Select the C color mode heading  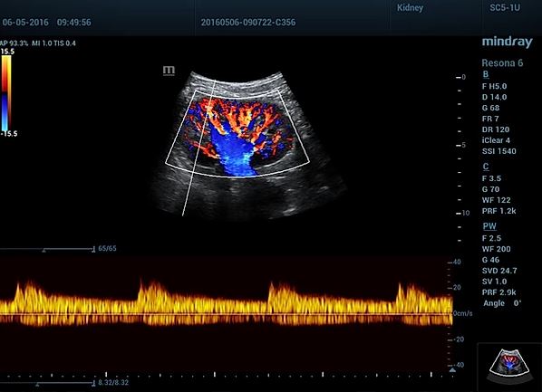click(x=486, y=167)
